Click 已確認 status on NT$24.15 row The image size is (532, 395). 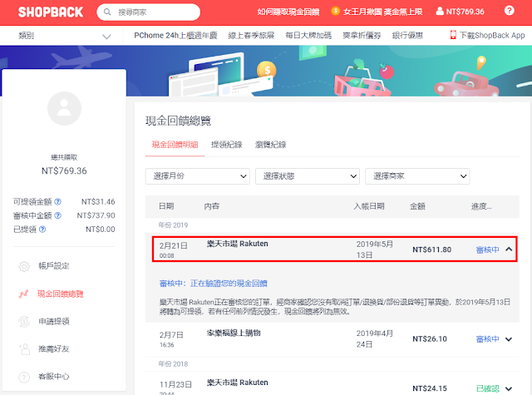pyautogui.click(x=488, y=388)
